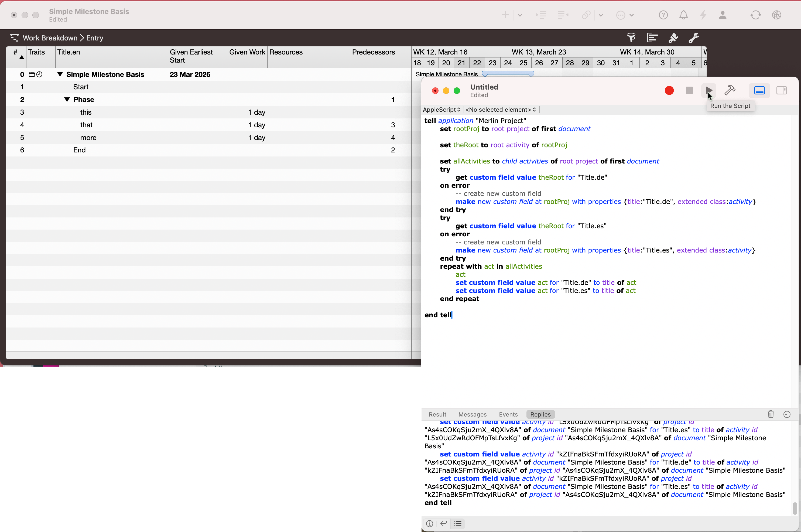Click the sync refresh icon
Image resolution: width=801 pixels, height=532 pixels.
pos(756,15)
